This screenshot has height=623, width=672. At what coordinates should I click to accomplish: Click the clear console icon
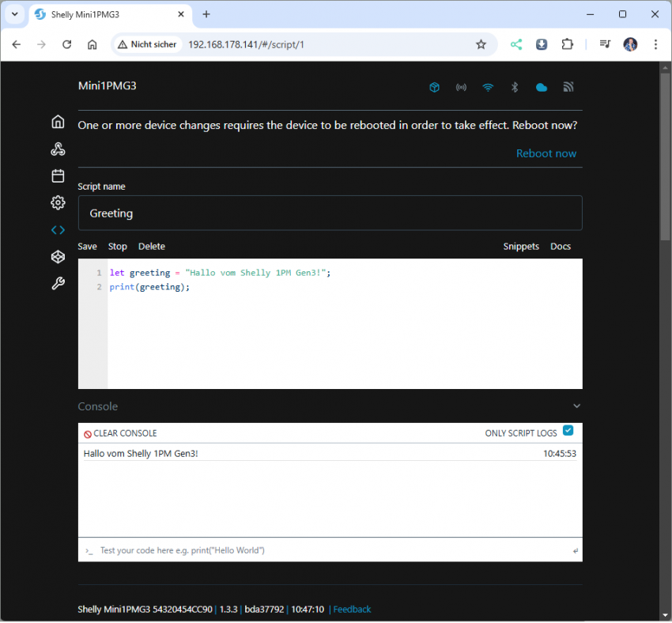pyautogui.click(x=88, y=434)
